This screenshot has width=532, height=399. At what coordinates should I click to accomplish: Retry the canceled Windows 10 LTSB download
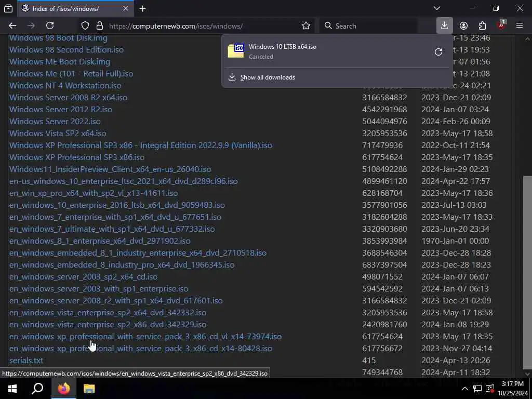pyautogui.click(x=438, y=51)
